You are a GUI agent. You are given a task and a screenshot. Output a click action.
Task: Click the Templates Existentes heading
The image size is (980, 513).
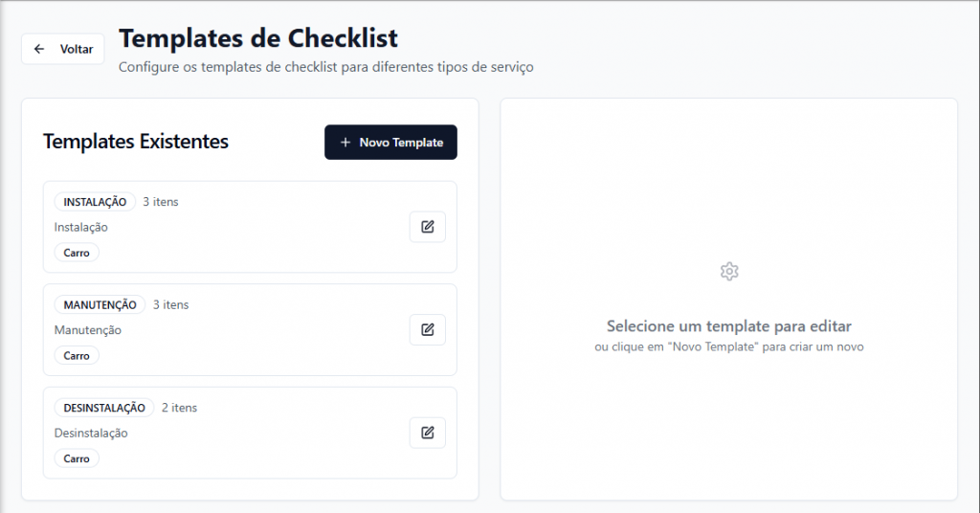point(136,142)
